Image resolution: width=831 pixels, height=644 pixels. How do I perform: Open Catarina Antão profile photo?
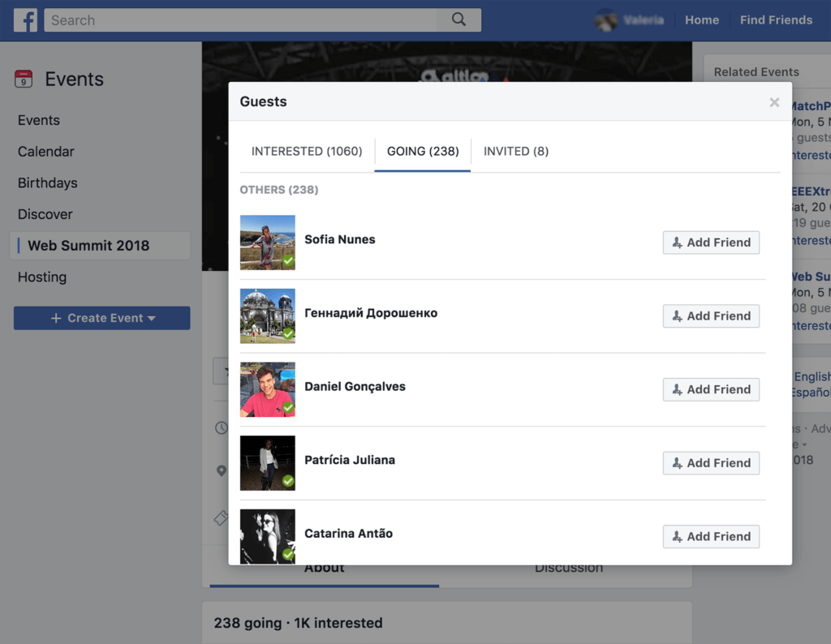(268, 536)
